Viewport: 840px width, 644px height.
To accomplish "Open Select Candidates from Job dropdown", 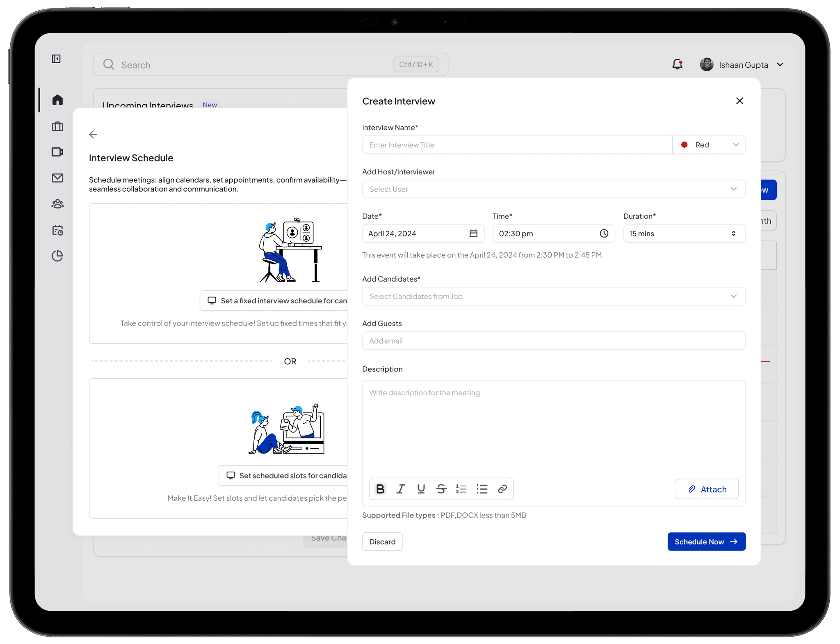I will pyautogui.click(x=553, y=296).
